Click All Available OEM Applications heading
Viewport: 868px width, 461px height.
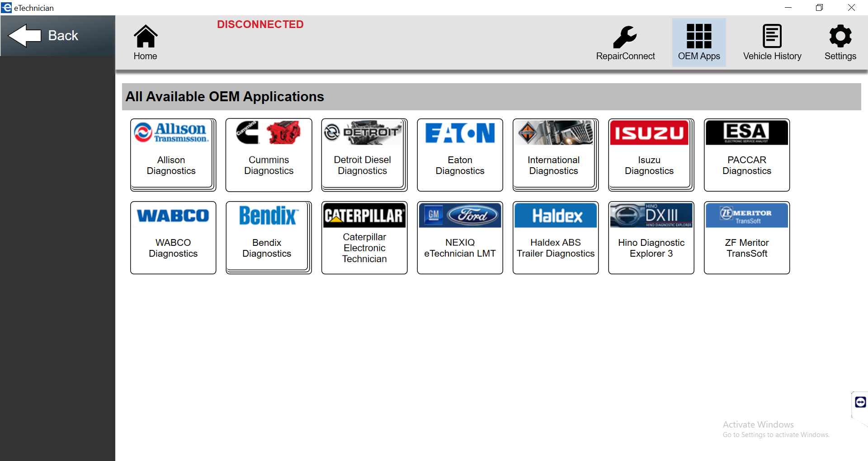click(225, 97)
